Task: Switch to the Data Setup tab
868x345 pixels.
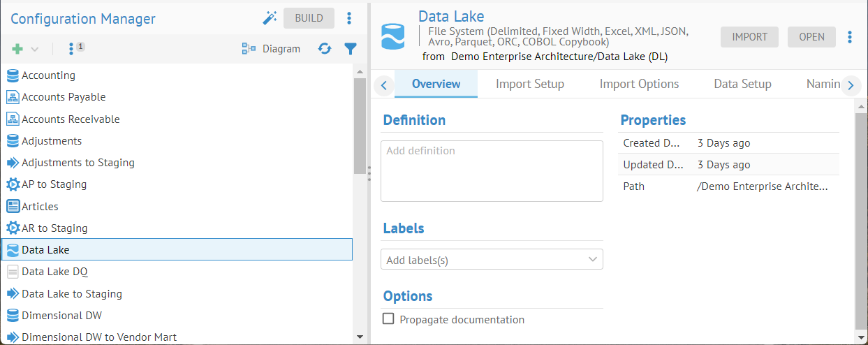Action: [742, 84]
